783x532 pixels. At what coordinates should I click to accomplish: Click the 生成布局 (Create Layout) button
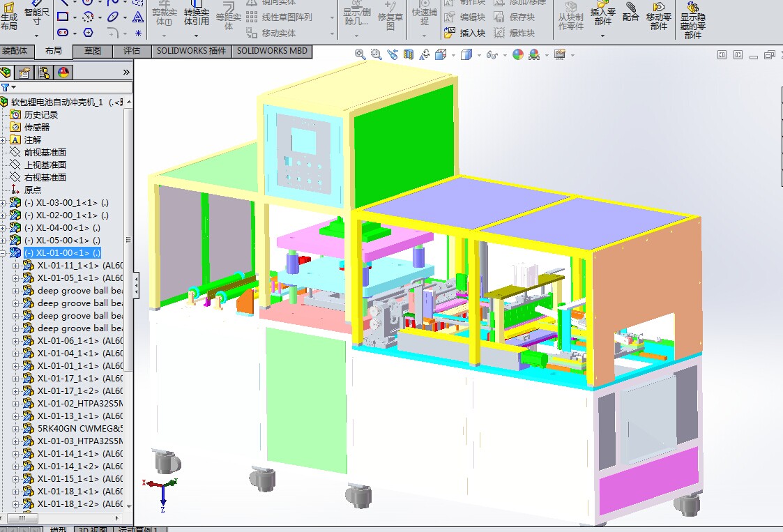[x=9, y=17]
